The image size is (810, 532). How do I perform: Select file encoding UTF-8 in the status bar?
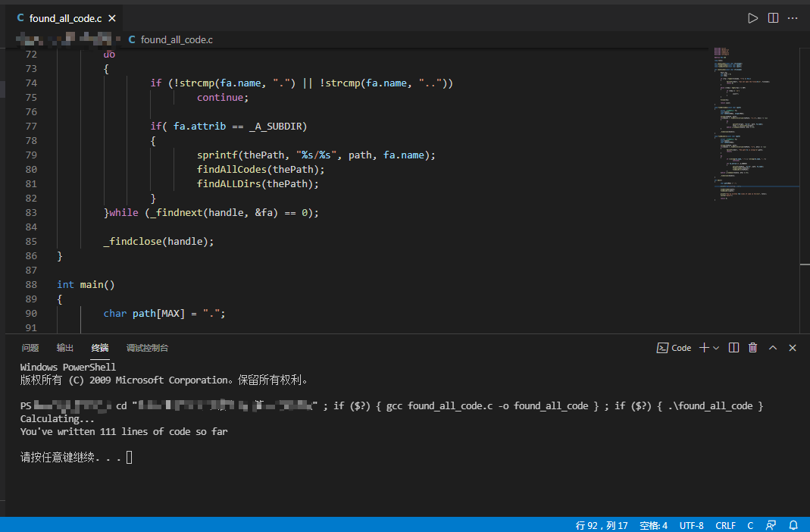pos(691,525)
